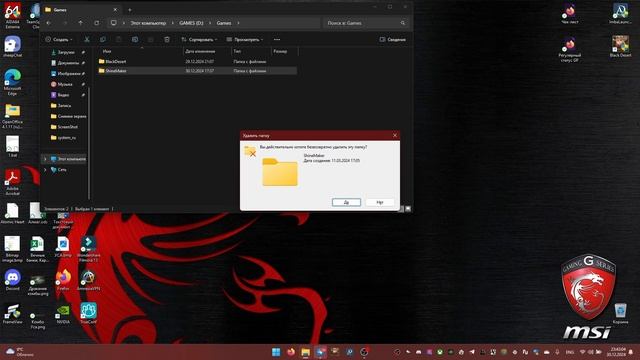This screenshot has height=360, width=640.
Task: Click the Rename icon in Explorer toolbar
Action: (135, 40)
